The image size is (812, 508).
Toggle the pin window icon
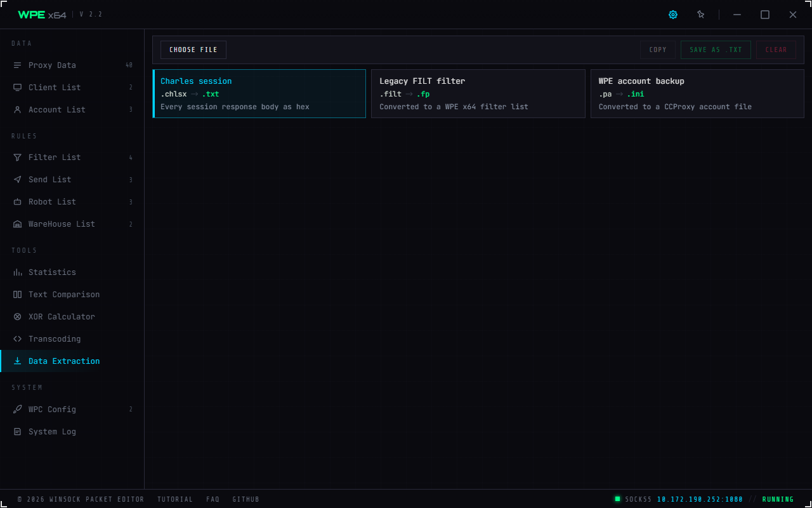701,15
